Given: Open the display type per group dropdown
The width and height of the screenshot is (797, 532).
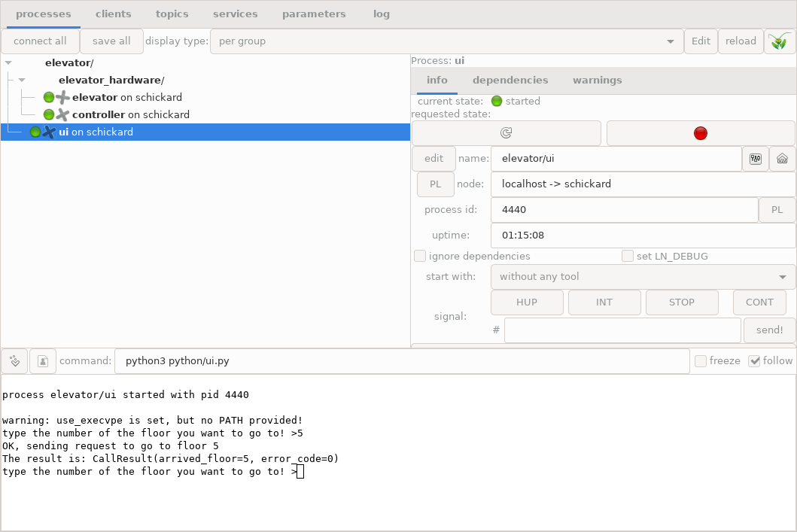Looking at the screenshot, I should tap(446, 41).
